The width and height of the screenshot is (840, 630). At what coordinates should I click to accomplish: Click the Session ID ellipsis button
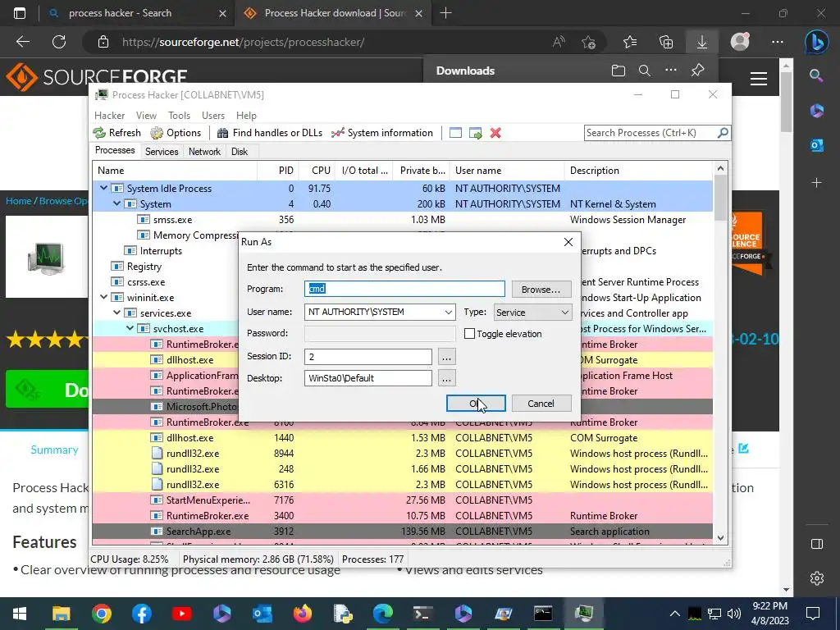tap(447, 356)
